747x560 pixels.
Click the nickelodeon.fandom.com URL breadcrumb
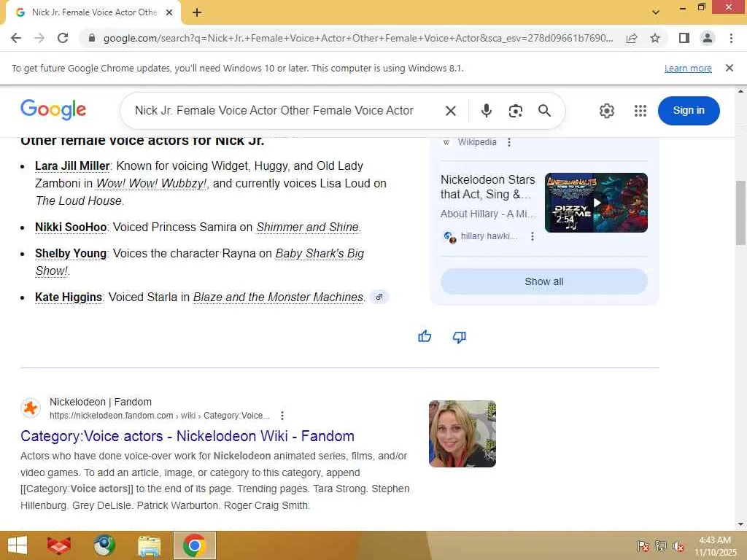point(160,416)
